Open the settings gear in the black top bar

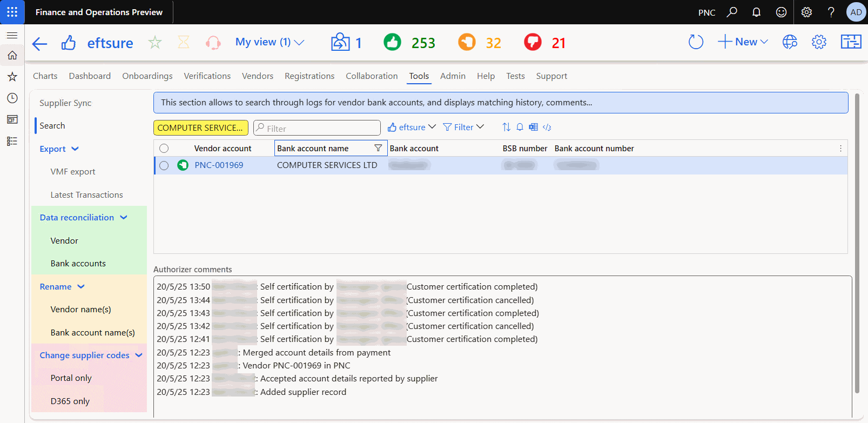806,12
